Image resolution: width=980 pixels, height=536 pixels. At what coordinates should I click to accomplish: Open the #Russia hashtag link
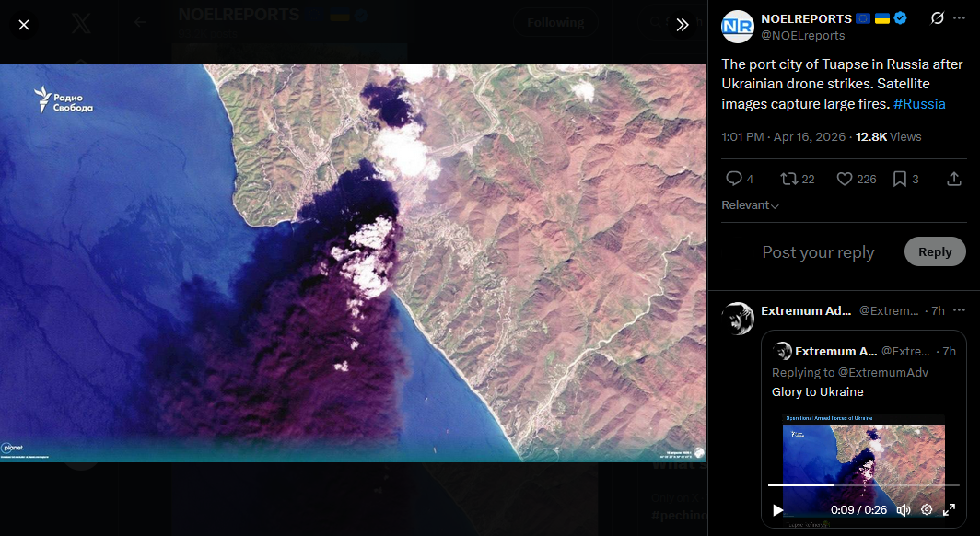pos(919,104)
